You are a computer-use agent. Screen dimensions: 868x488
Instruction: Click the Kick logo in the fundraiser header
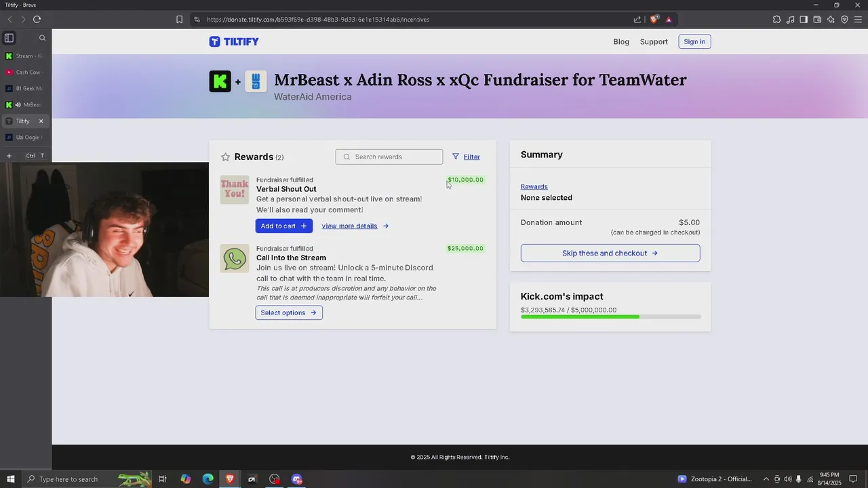click(220, 81)
